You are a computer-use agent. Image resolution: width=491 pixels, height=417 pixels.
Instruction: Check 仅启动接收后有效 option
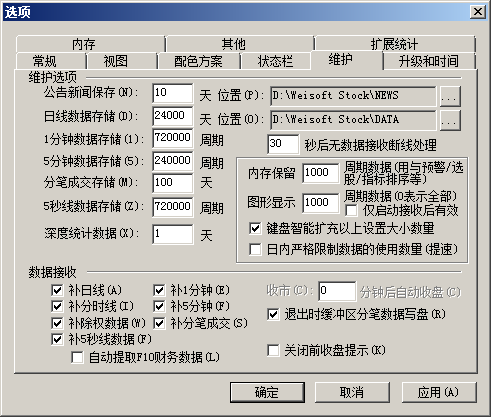point(351,210)
